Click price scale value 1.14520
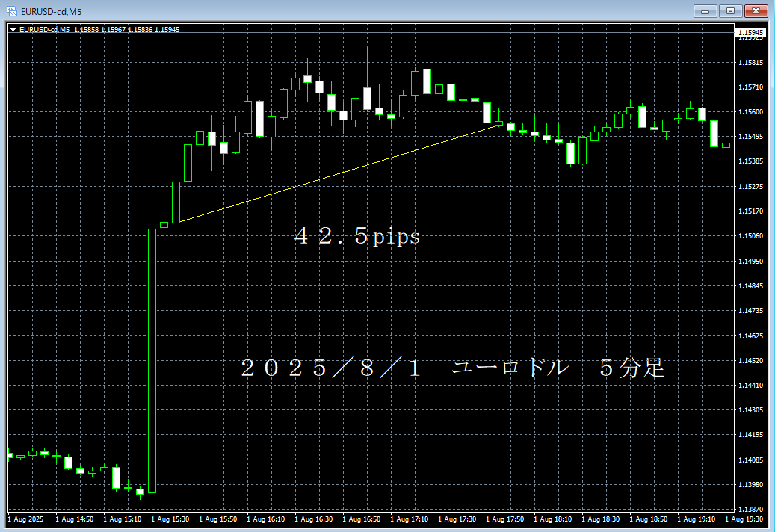Image resolution: width=775 pixels, height=532 pixels. coord(750,361)
